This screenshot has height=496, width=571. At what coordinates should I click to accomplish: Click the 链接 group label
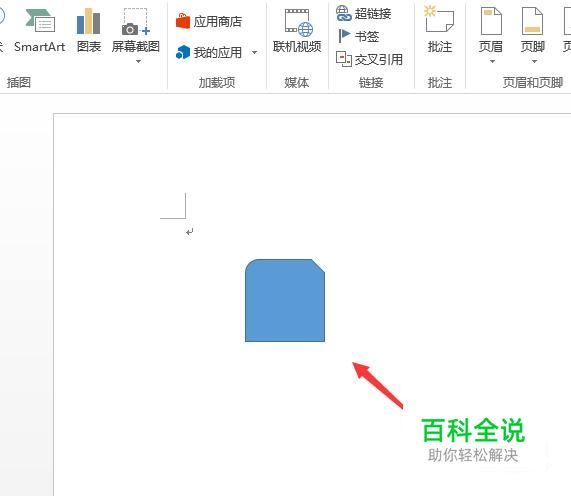click(371, 83)
